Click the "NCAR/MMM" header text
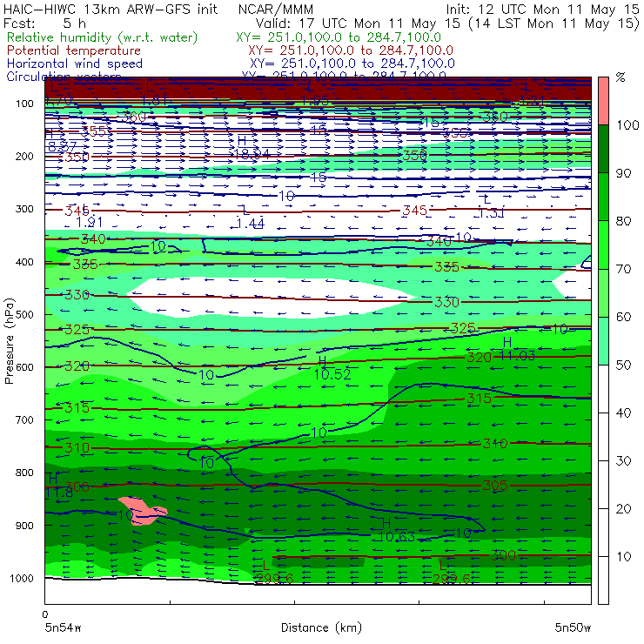644x644 pixels. click(x=276, y=9)
